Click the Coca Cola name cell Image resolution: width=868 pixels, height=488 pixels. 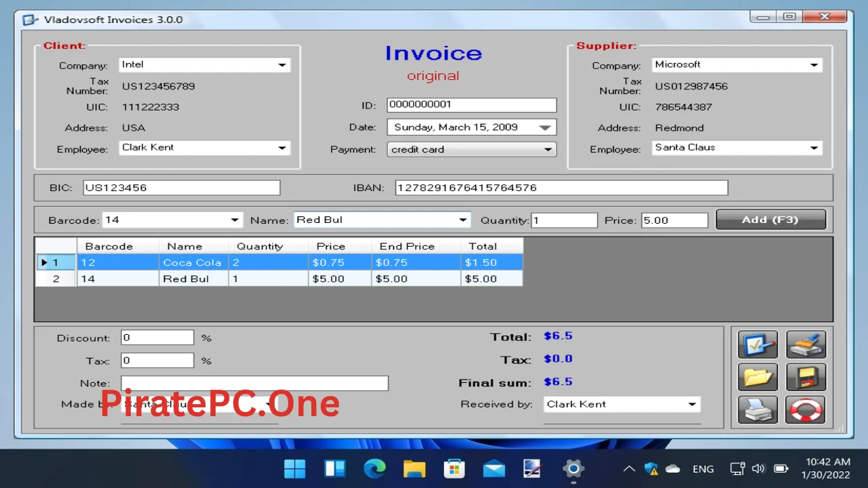click(x=193, y=262)
